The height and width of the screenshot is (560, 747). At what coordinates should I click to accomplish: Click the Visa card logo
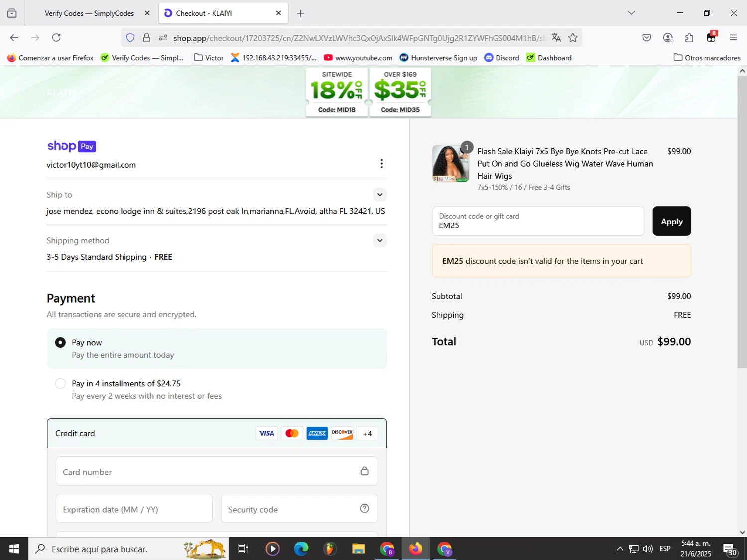266,433
